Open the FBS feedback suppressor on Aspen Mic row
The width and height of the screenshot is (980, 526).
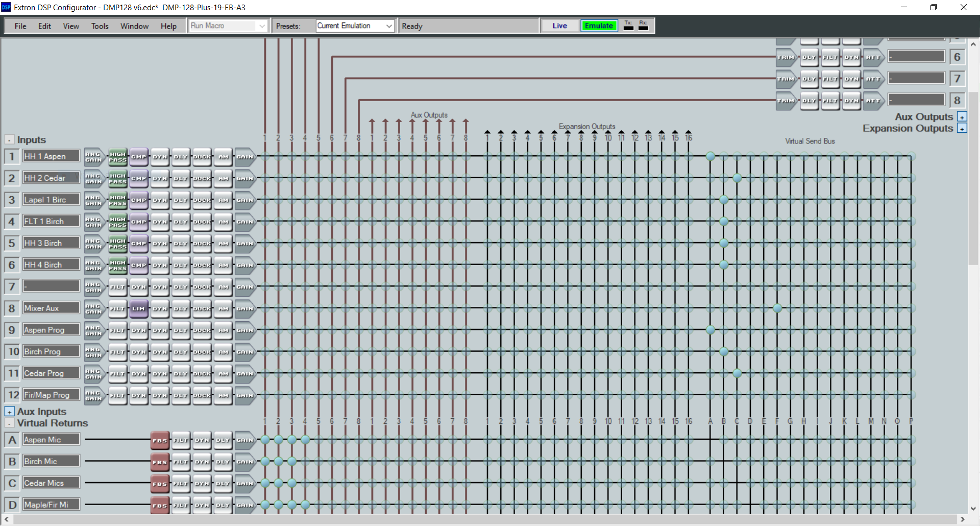160,440
